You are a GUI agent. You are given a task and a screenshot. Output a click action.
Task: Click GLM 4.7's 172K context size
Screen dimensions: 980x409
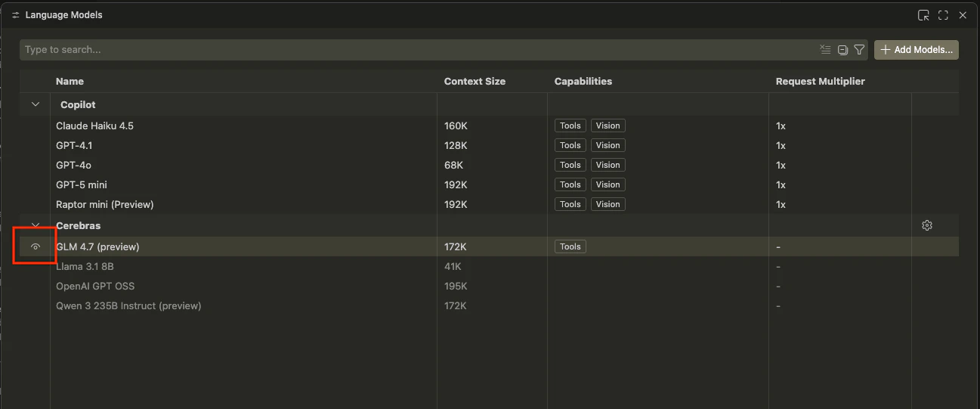coord(456,246)
